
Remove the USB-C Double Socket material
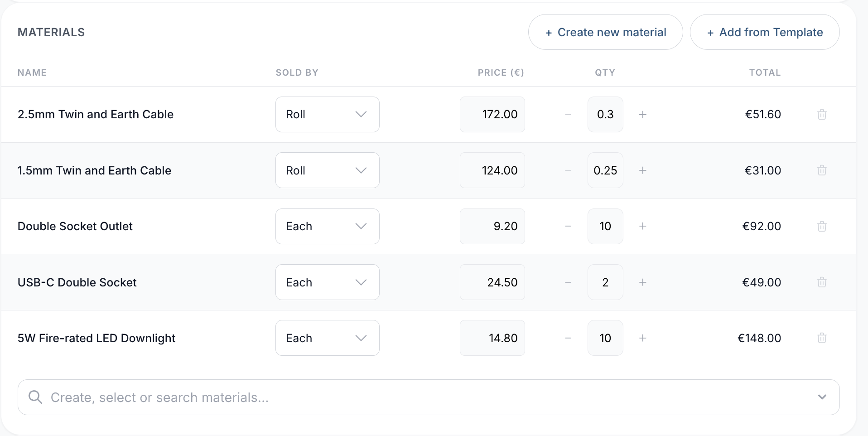tap(822, 282)
